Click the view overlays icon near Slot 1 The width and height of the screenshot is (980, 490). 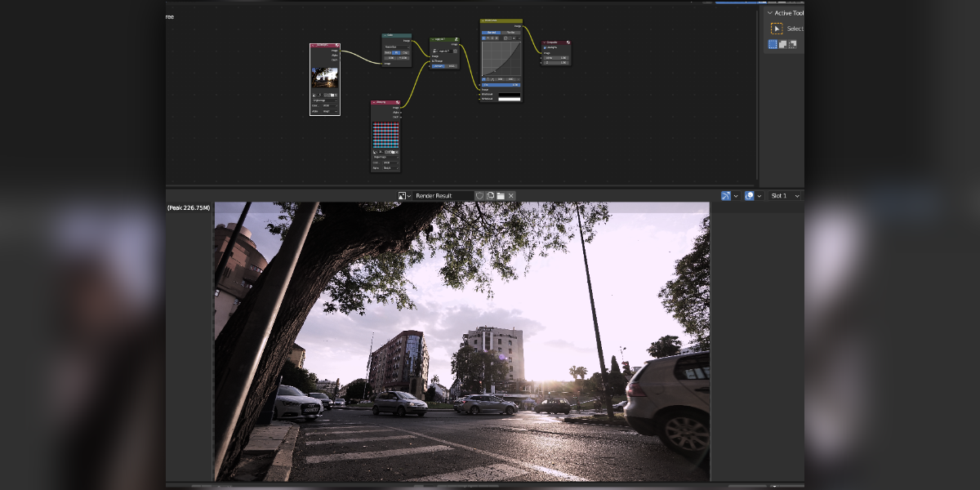[x=749, y=195]
